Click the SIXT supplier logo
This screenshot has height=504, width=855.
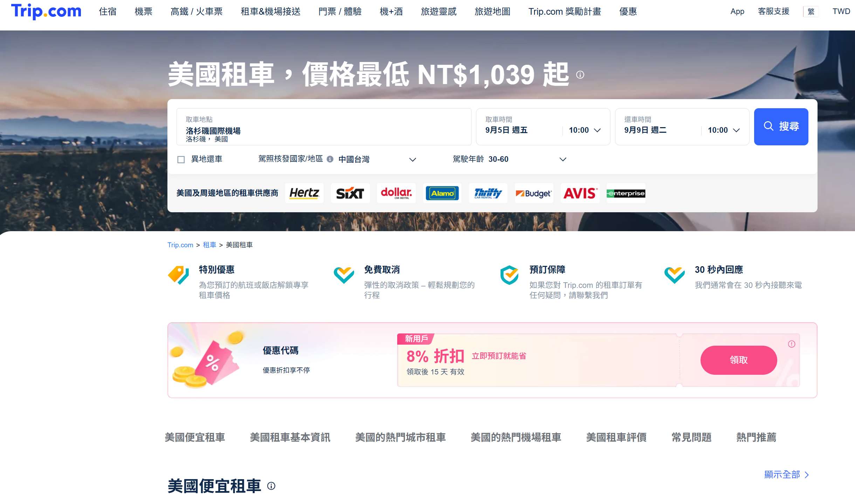(350, 193)
